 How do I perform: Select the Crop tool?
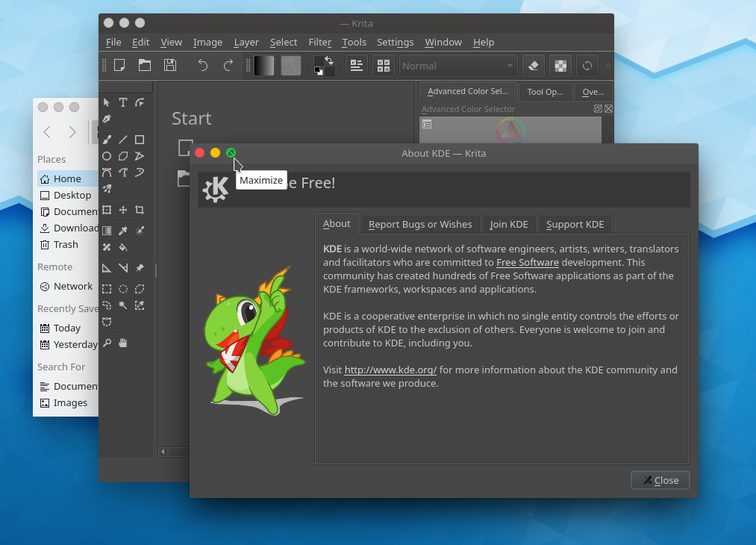click(x=140, y=210)
